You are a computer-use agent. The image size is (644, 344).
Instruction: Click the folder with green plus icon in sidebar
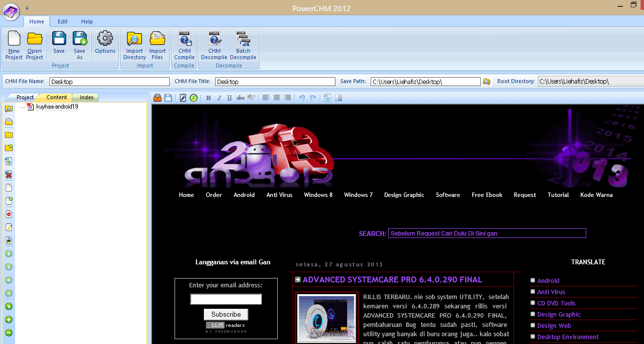[x=9, y=148]
